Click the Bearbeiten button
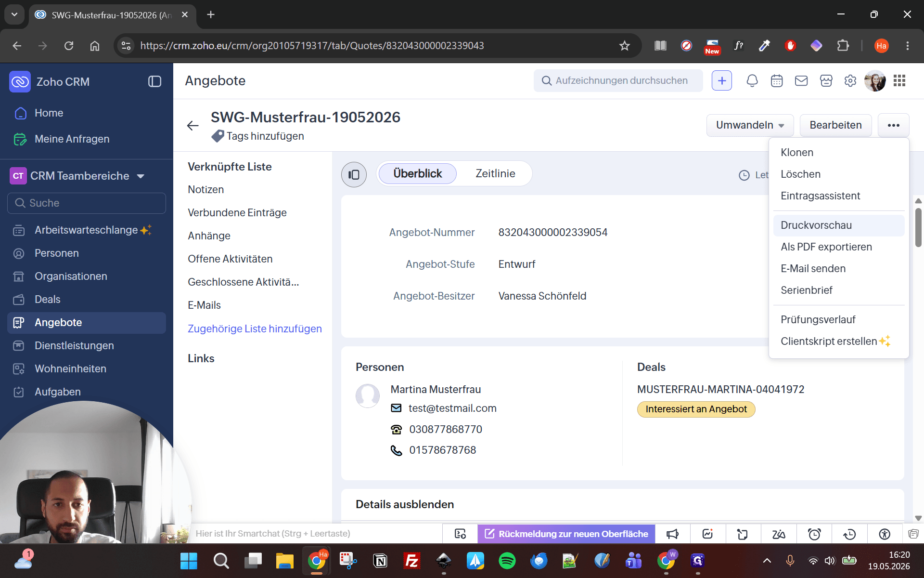This screenshot has height=578, width=924. click(835, 125)
